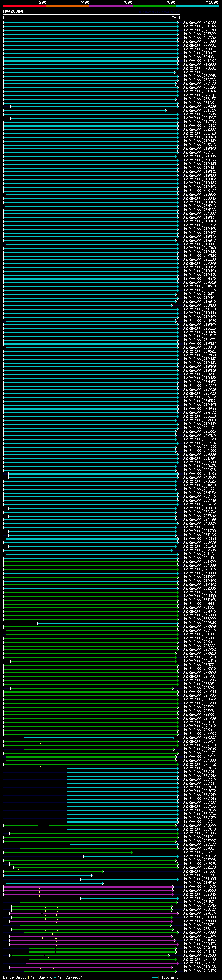This screenshot has height=980, width=222.
Task: Click the UniRef100_A8E070 label
Action: tap(199, 887)
